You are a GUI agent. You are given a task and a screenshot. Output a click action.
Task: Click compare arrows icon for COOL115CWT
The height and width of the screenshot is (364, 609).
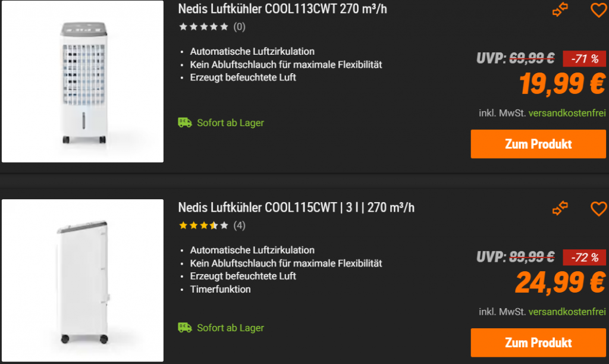tap(560, 209)
